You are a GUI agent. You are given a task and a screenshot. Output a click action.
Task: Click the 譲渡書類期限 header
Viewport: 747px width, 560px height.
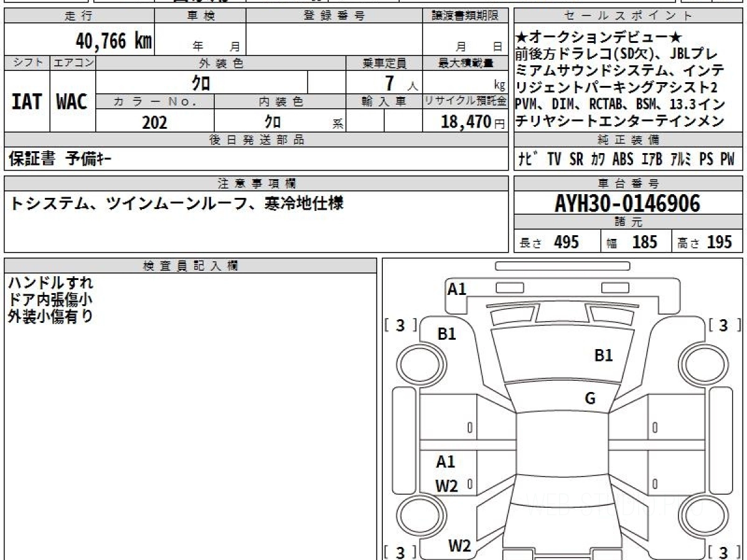465,17
